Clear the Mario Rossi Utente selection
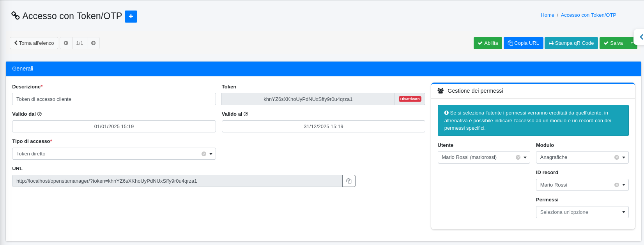This screenshot has width=644, height=245. point(518,157)
